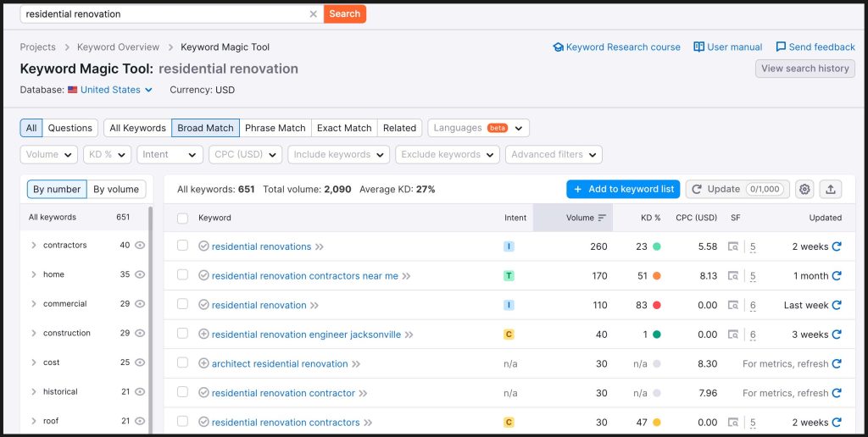Click plus-circle icon for architect residential renovation
This screenshot has width=868, height=437.
point(203,364)
